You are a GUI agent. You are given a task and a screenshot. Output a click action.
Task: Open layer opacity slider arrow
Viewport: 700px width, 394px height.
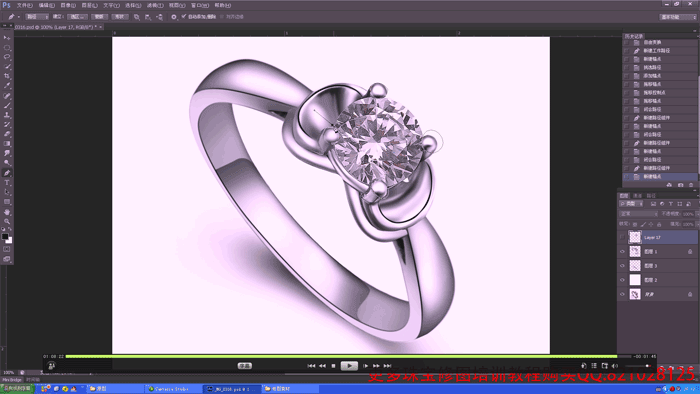tap(698, 214)
